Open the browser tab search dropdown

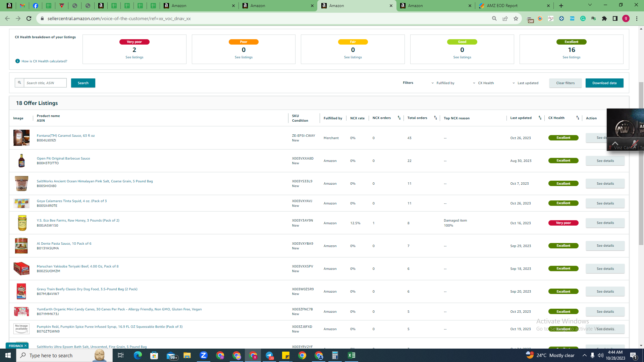(x=590, y=5)
